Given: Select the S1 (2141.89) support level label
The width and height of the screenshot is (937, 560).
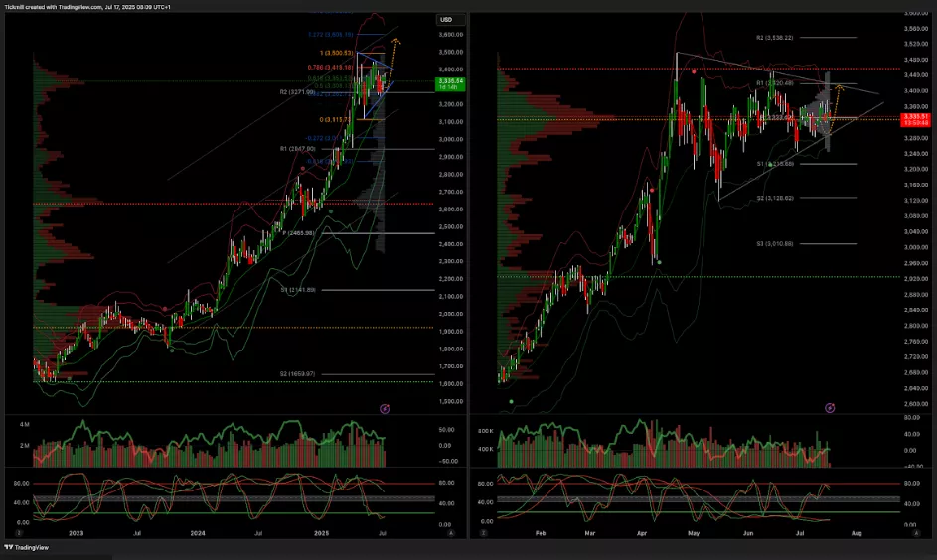Looking at the screenshot, I should tap(297, 289).
